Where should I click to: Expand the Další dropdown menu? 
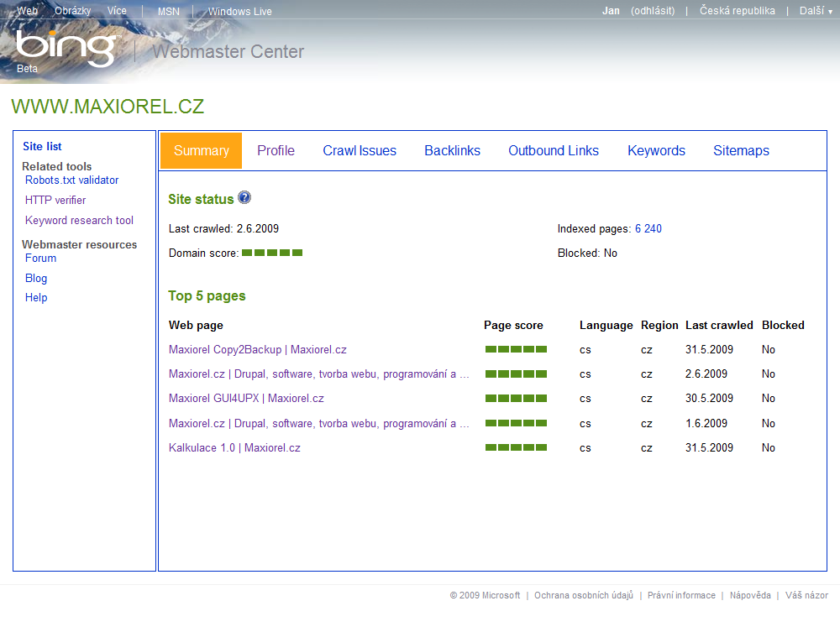816,11
